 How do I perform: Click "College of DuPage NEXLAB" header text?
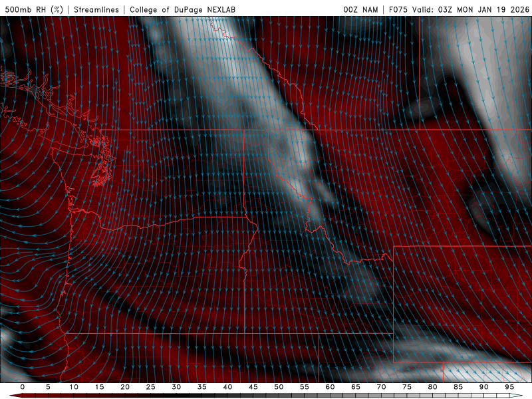point(182,9)
